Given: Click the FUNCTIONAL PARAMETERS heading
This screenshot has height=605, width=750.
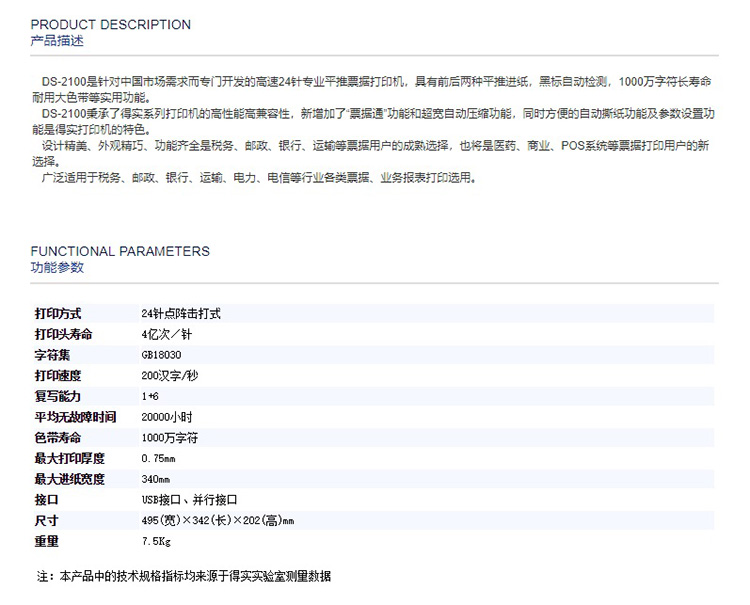Looking at the screenshot, I should [x=120, y=251].
